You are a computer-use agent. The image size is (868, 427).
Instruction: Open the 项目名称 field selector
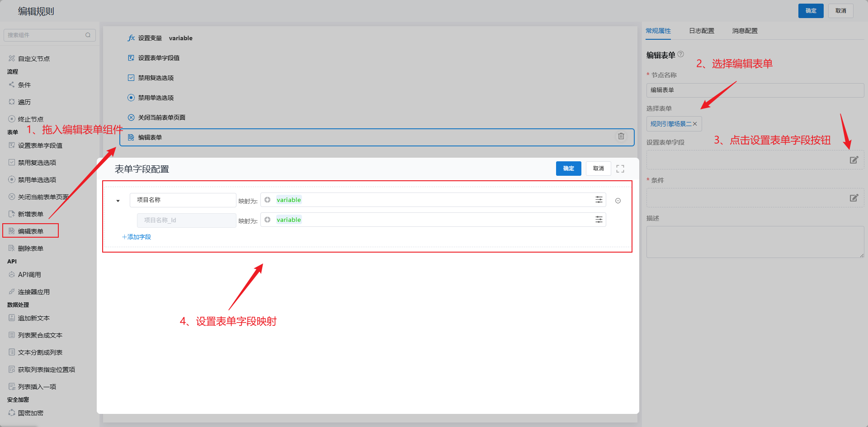[x=183, y=200]
